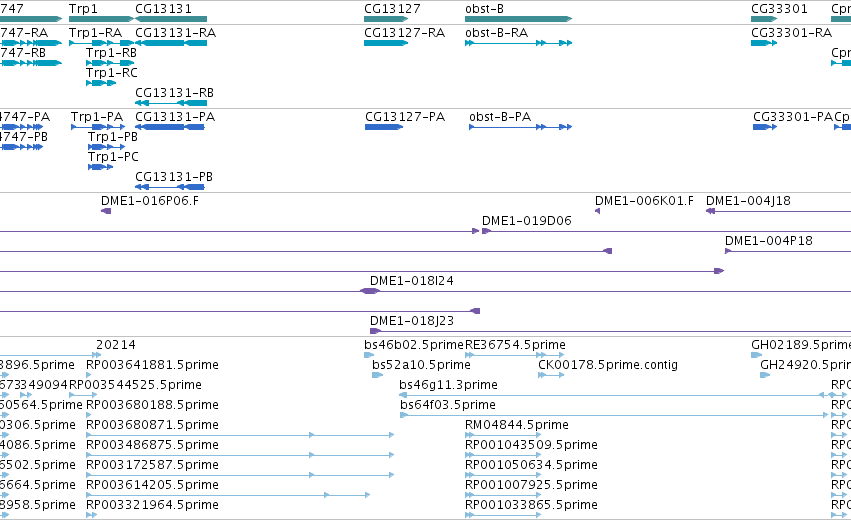The image size is (851, 520).
Task: Click EST RM04844.5prime
Action: pyautogui.click(x=503, y=435)
